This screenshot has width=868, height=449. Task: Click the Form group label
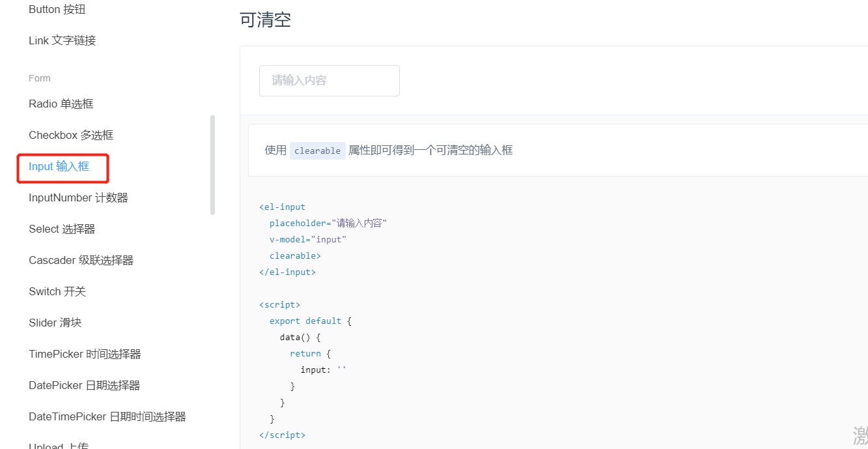tap(39, 78)
